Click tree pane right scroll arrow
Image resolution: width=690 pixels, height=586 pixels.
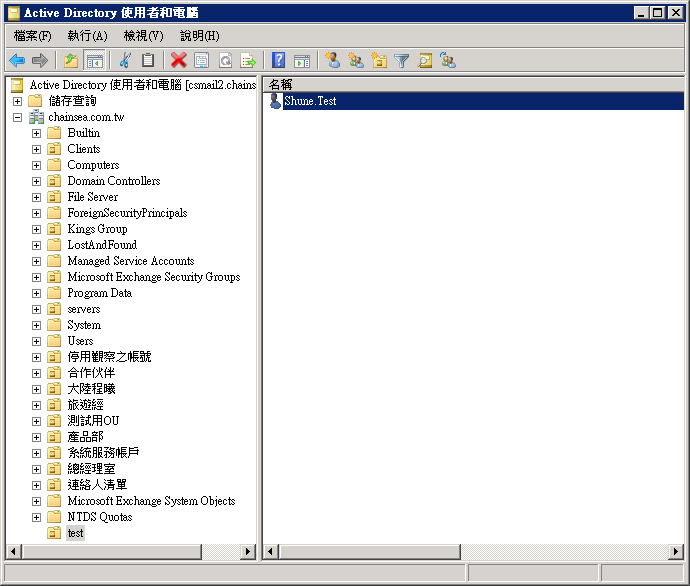pyautogui.click(x=248, y=551)
